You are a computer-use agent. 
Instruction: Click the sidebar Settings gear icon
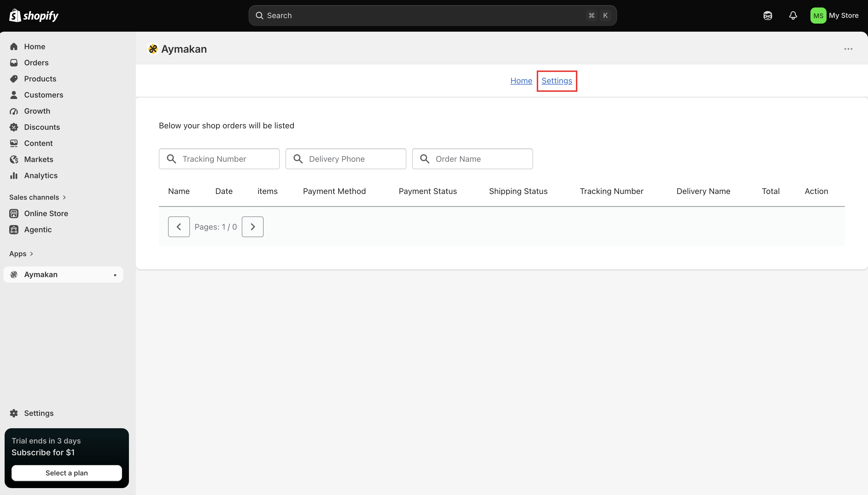(x=14, y=413)
